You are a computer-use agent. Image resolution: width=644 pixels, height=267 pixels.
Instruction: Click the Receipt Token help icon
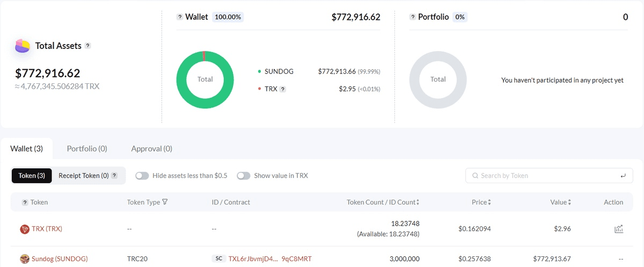(114, 176)
